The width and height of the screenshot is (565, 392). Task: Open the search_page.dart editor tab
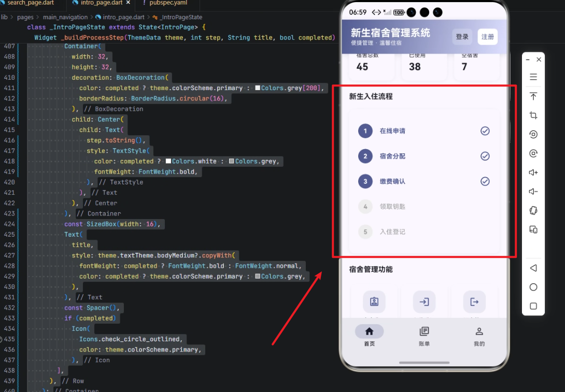pos(30,3)
